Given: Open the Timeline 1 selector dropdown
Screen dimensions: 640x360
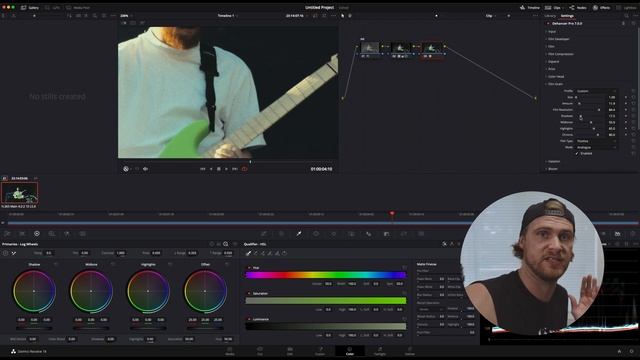Looking at the screenshot, I should click(x=227, y=16).
